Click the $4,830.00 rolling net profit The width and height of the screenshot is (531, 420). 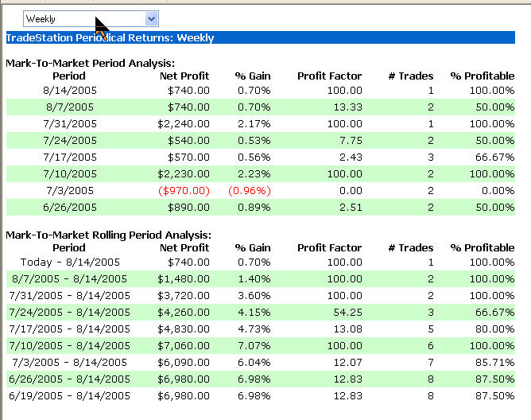(x=184, y=329)
